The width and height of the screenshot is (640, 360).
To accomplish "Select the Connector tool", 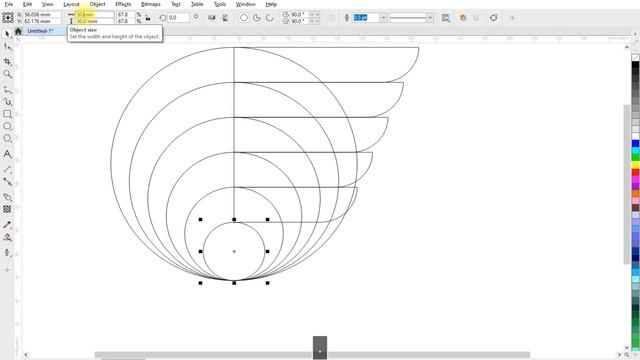I will (7, 182).
